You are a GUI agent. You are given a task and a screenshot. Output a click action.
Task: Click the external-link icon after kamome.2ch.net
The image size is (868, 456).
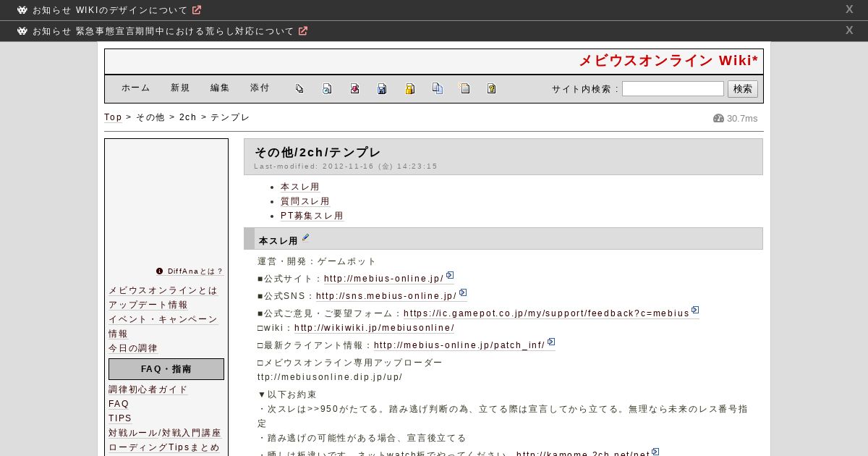point(655,452)
